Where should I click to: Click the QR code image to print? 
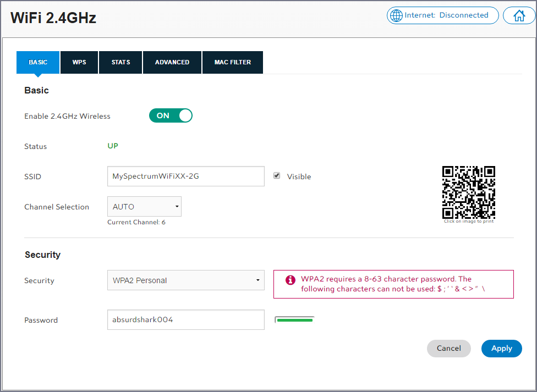[x=469, y=192]
